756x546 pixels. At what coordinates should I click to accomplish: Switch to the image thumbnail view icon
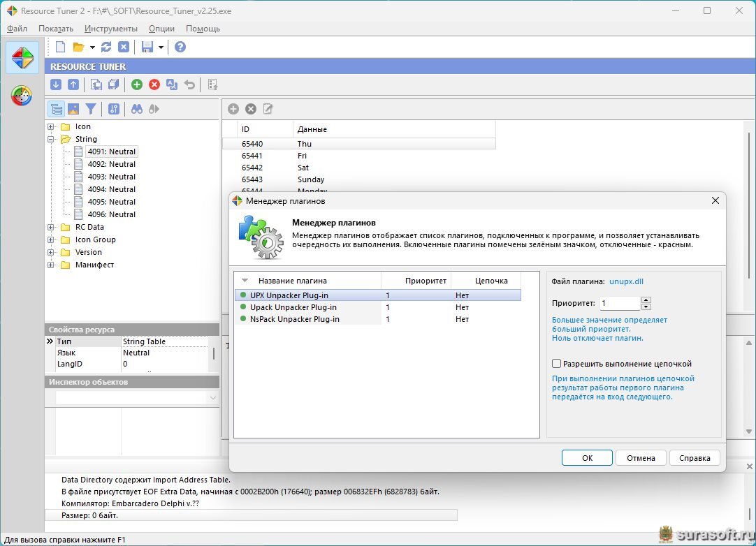(x=73, y=110)
